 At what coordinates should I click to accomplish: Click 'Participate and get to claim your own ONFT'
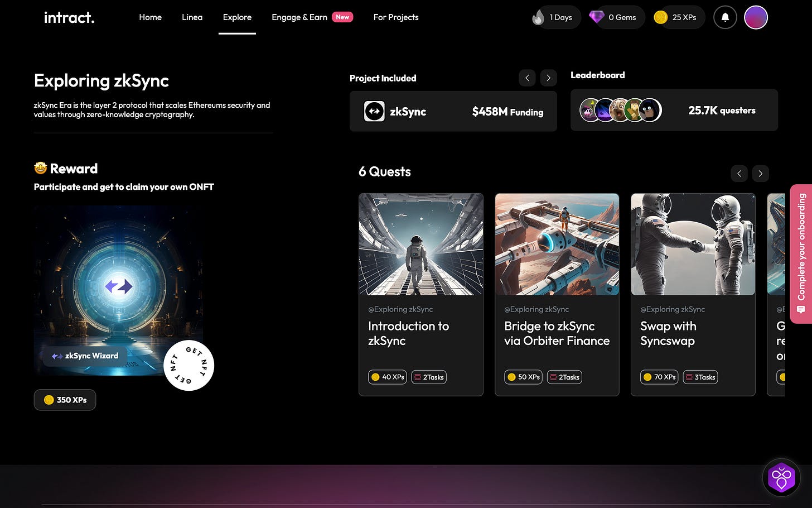coord(124,187)
